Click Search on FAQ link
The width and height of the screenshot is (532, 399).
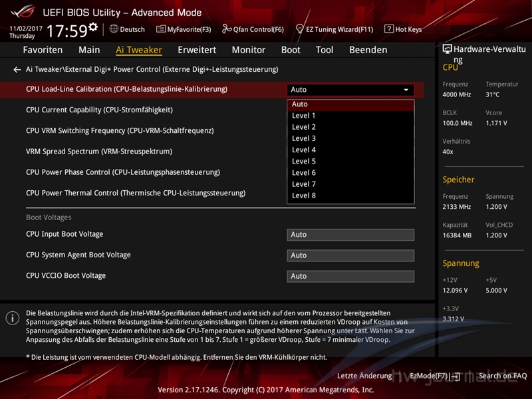[x=503, y=376]
